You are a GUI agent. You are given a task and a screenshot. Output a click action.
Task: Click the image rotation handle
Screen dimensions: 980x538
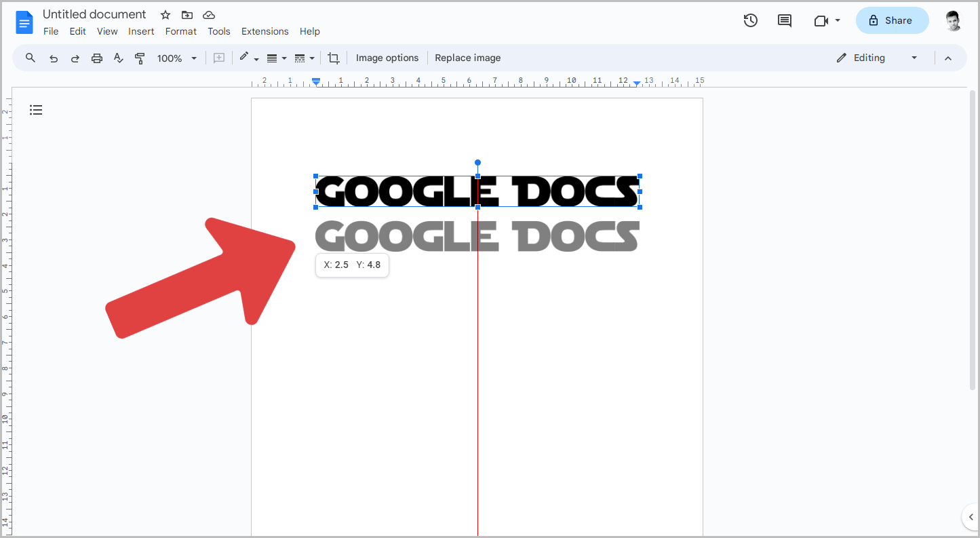[477, 163]
